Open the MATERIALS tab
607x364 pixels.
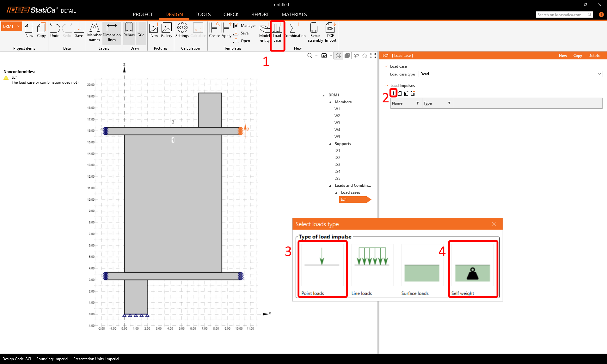pyautogui.click(x=294, y=15)
